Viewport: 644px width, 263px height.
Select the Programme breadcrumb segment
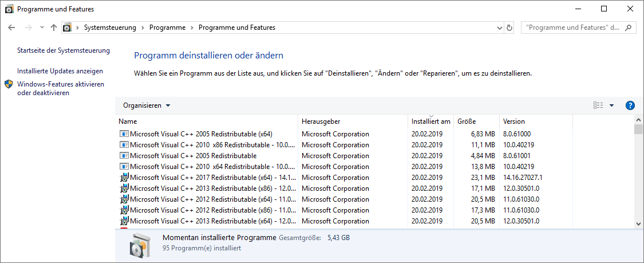(x=167, y=28)
